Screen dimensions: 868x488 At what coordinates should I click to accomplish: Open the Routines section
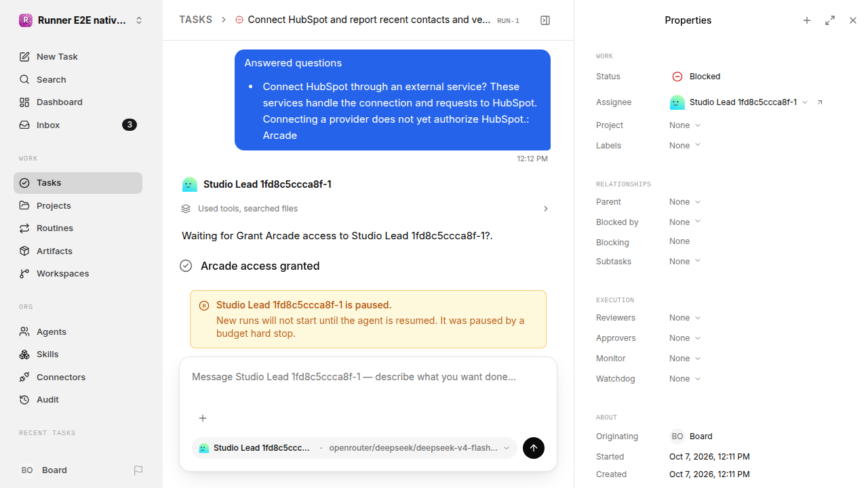pos(78,228)
